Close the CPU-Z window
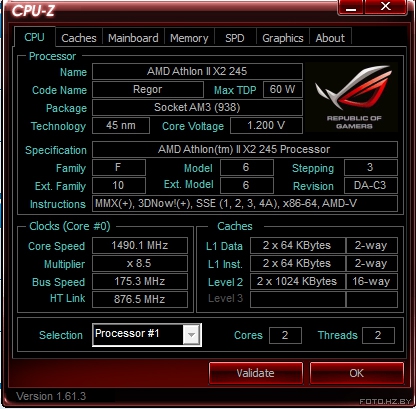416x409 pixels. tap(386, 7)
